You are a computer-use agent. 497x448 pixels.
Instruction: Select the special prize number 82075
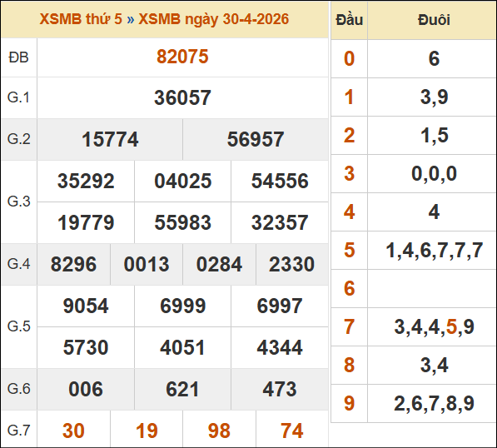tap(182, 57)
